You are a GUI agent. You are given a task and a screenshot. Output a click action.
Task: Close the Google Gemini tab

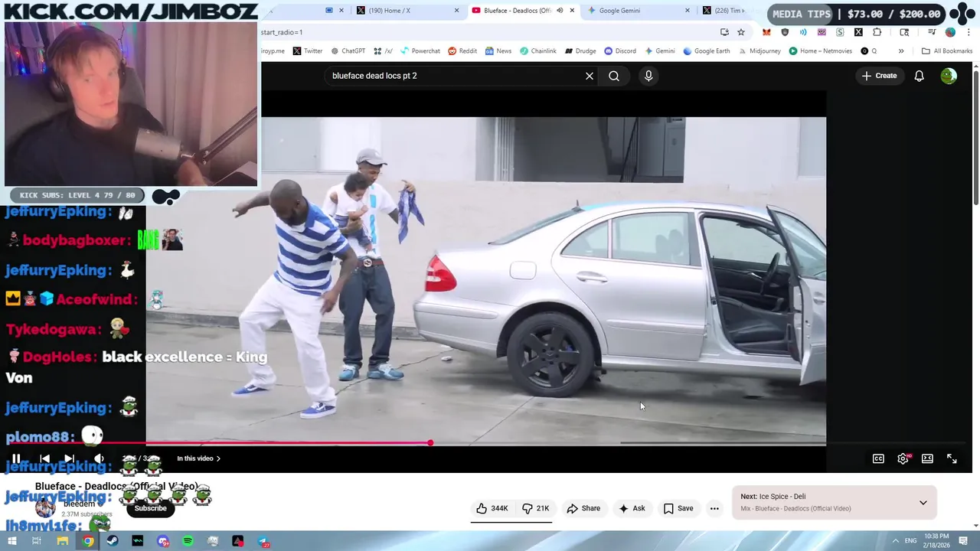(687, 11)
